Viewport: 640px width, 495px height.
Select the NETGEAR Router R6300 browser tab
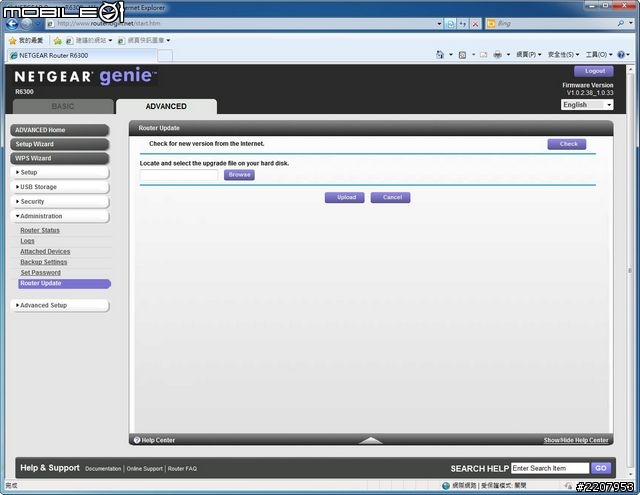click(82, 55)
